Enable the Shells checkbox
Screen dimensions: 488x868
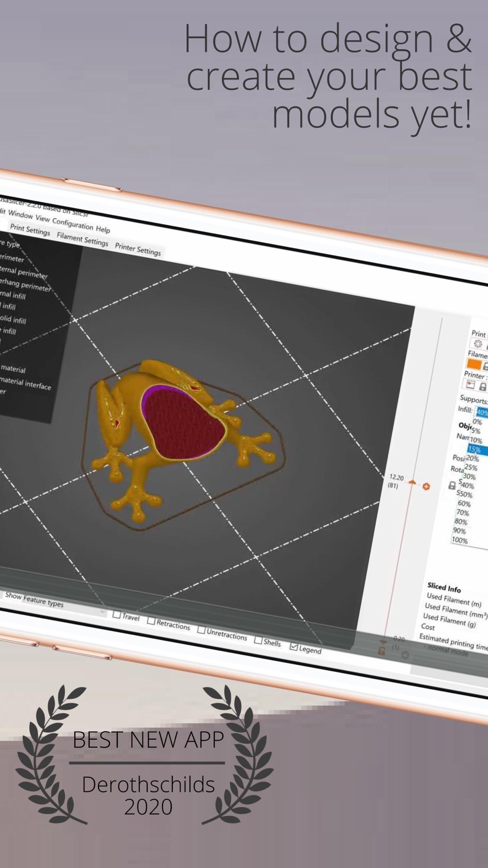(258, 640)
